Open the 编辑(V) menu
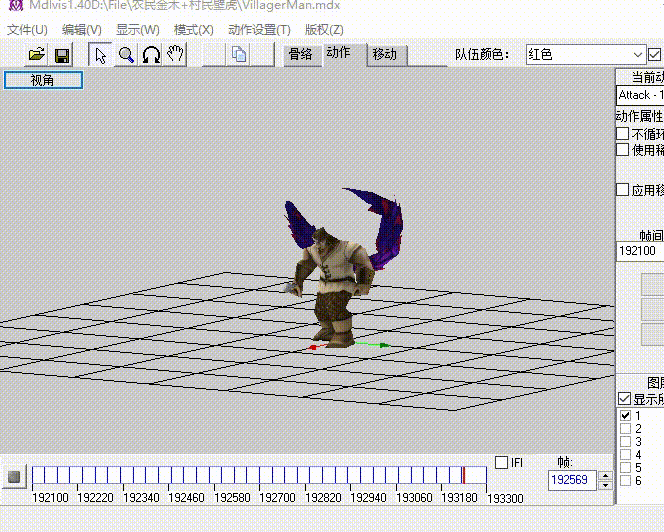The width and height of the screenshot is (664, 532). [x=81, y=30]
